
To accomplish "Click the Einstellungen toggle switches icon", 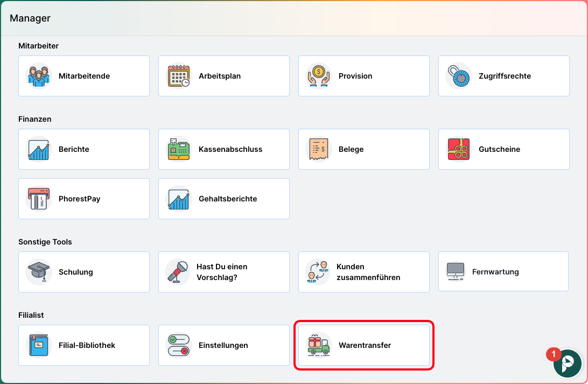I will pos(179,346).
